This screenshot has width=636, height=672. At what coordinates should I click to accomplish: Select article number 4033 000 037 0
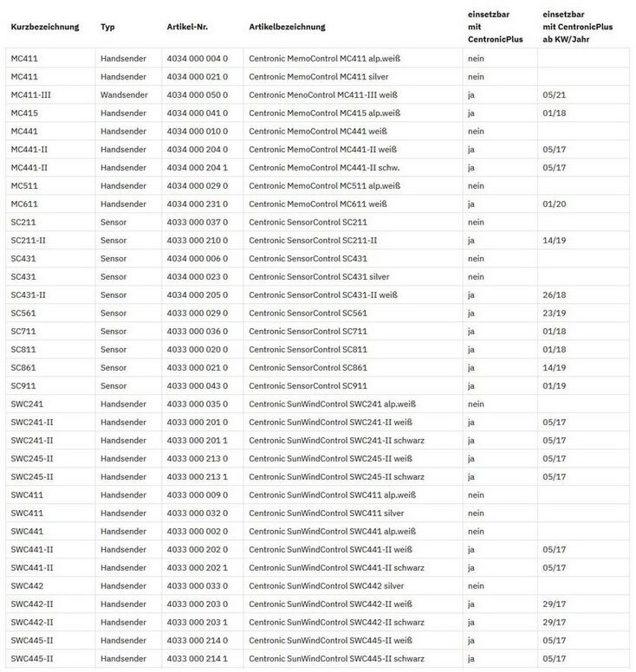[197, 222]
